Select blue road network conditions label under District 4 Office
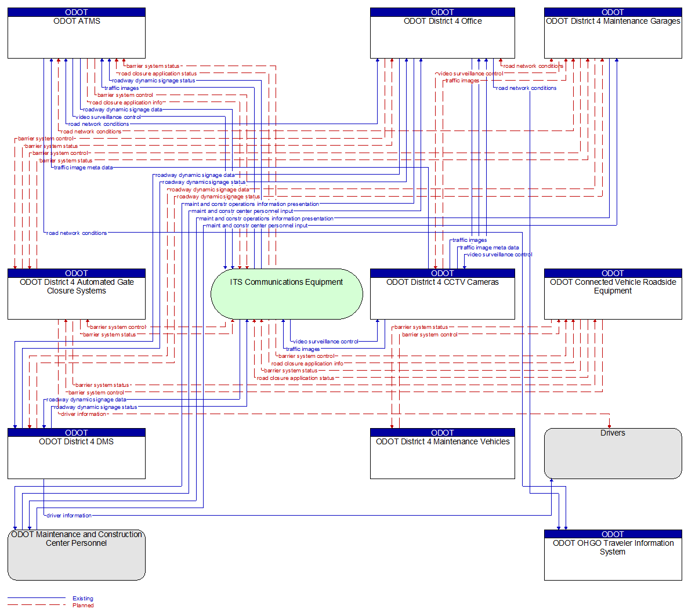 pos(526,88)
